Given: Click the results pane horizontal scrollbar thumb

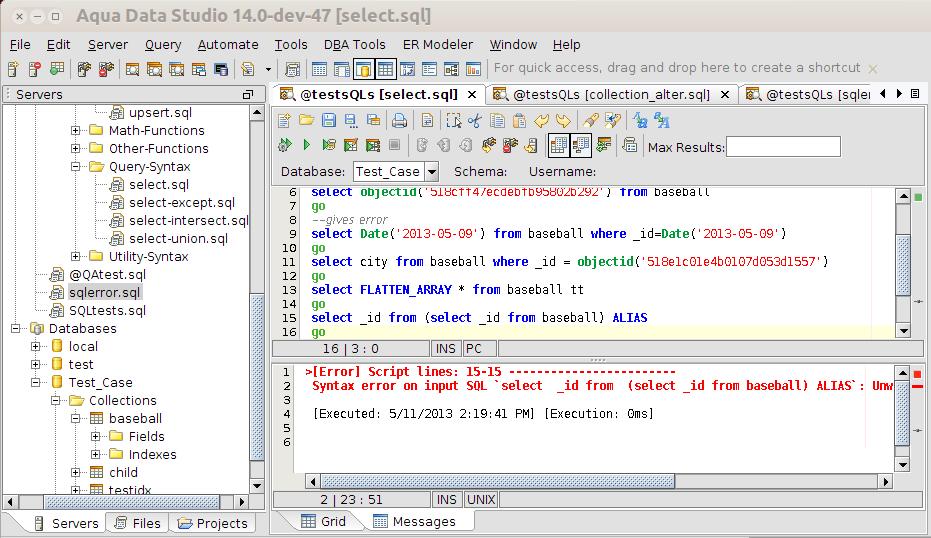Looking at the screenshot, I should (498, 481).
